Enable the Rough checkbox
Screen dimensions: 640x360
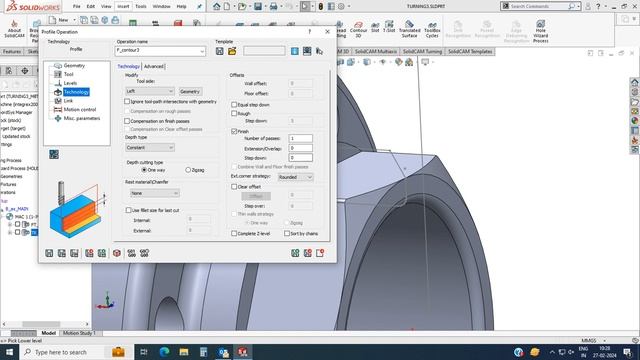(x=234, y=113)
